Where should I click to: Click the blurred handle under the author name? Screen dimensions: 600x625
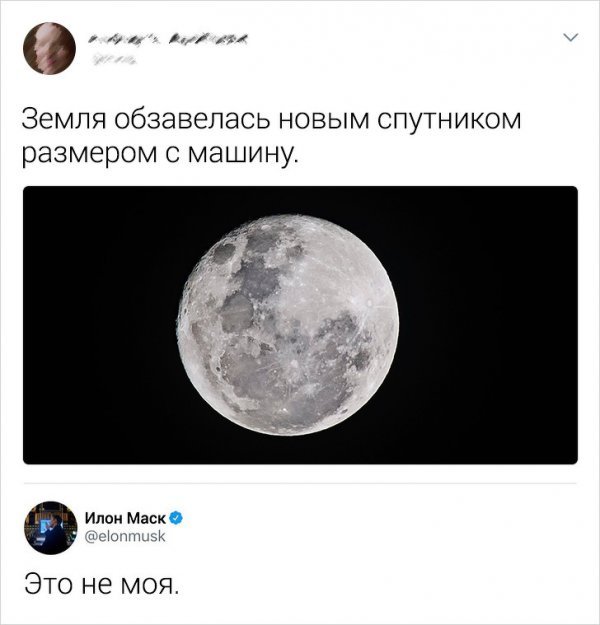[x=114, y=61]
